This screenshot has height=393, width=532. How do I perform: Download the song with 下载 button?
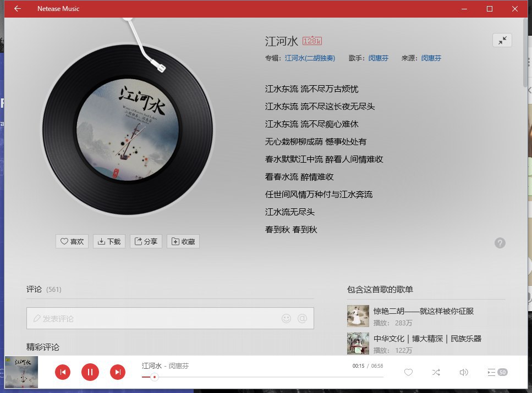[x=109, y=241]
